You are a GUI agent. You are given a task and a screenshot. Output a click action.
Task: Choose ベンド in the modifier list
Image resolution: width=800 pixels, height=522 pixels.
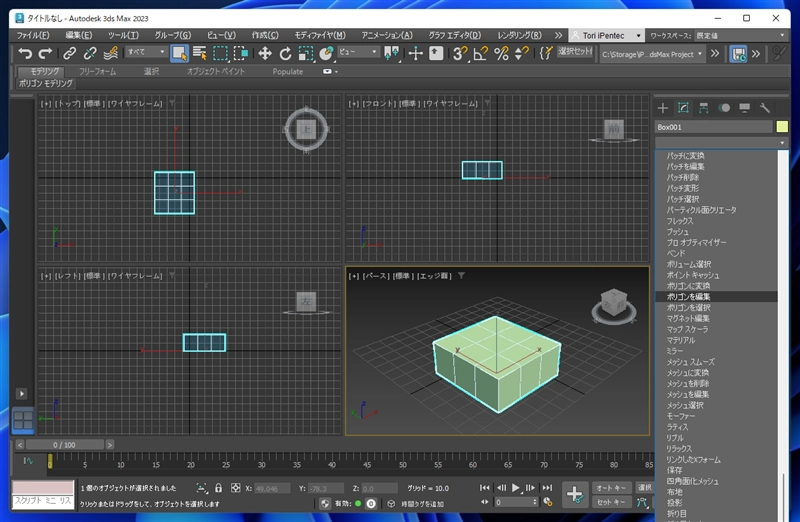[716, 253]
